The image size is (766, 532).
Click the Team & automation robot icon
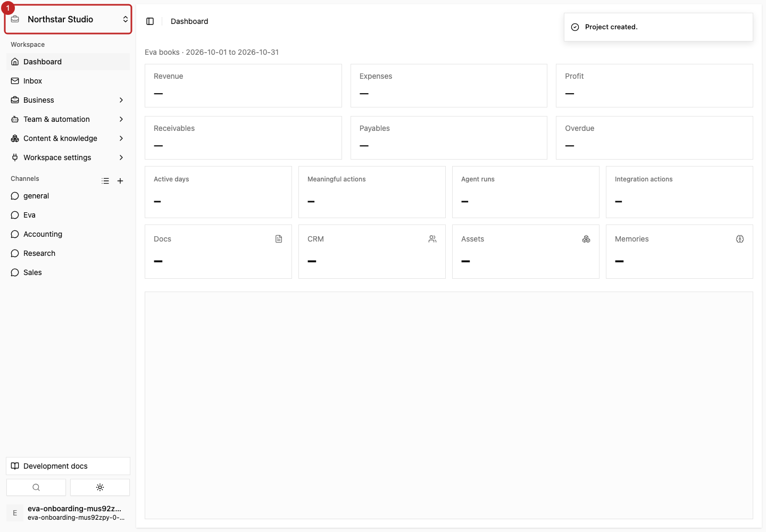pos(15,119)
